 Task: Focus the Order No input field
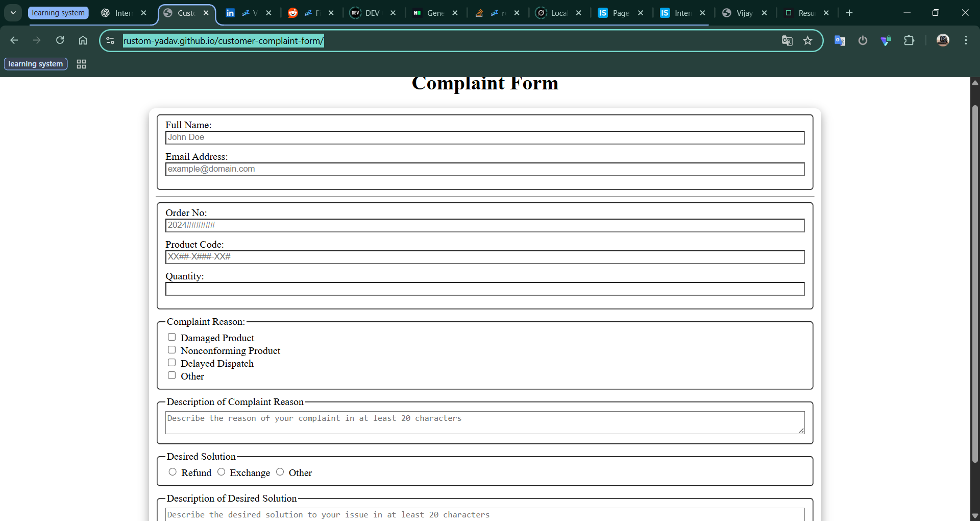pyautogui.click(x=485, y=225)
